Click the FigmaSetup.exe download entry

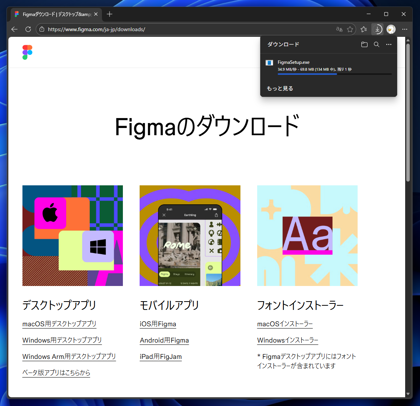328,67
